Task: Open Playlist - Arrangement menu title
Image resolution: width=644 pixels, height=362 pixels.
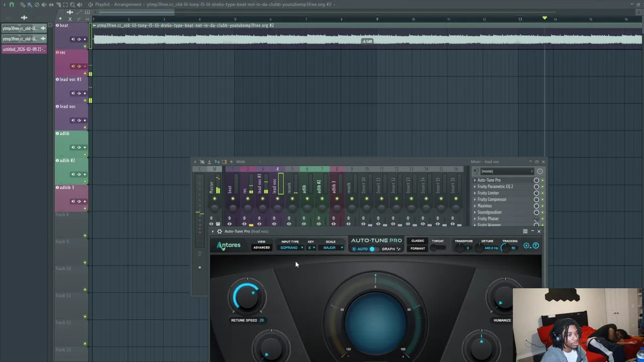Action: (x=118, y=5)
